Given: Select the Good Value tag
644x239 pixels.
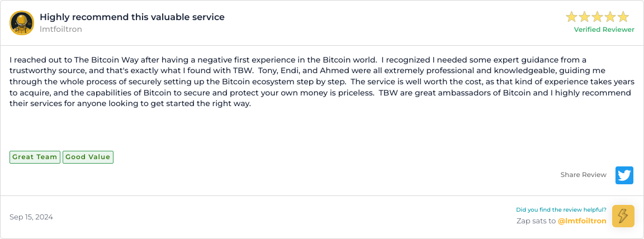Looking at the screenshot, I should [x=88, y=157].
